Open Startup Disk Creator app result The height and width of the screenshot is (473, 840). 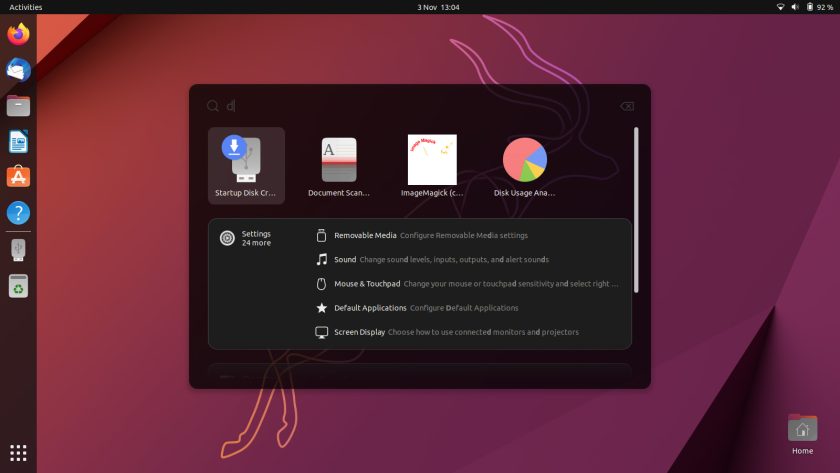pos(246,166)
